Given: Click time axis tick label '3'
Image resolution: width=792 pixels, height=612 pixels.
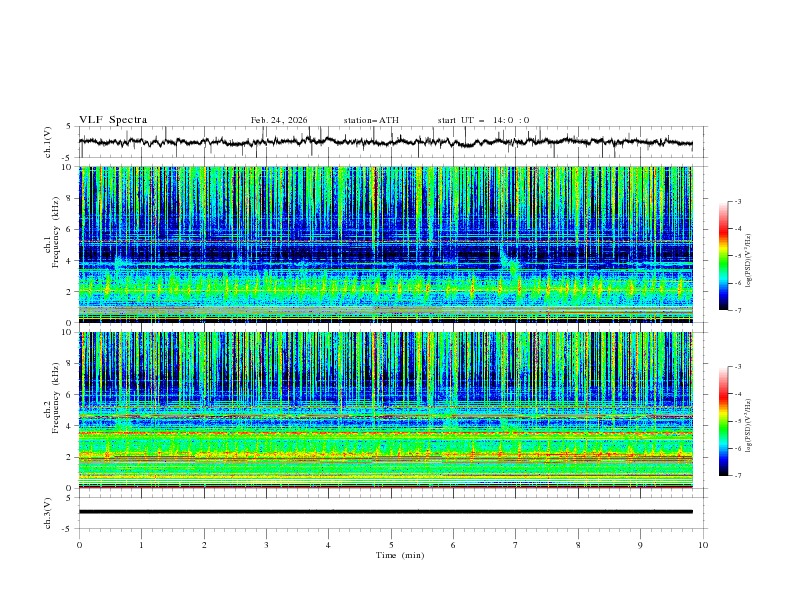Looking at the screenshot, I should pyautogui.click(x=266, y=545).
